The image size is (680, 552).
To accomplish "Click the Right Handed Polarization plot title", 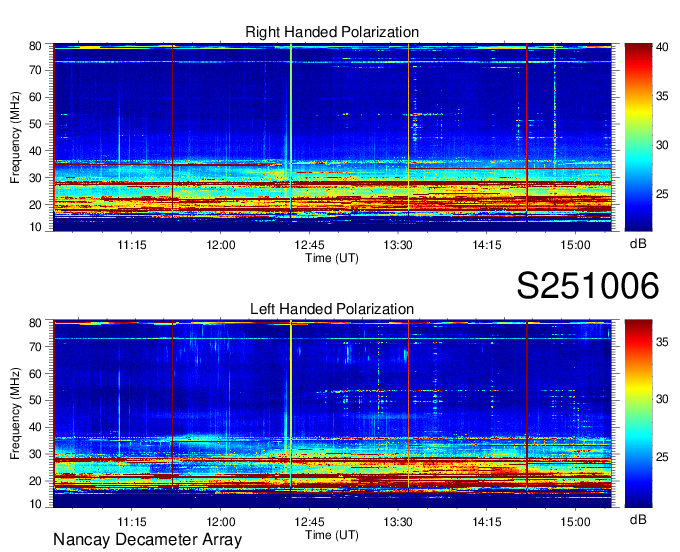I will 332,33.
